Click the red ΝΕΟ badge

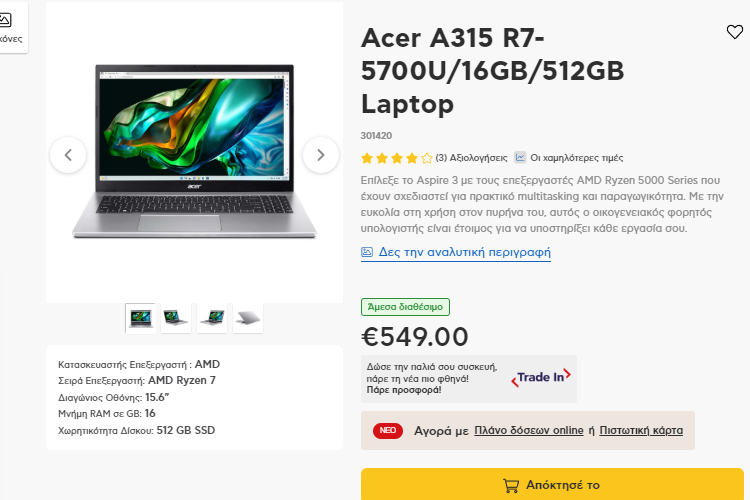388,431
